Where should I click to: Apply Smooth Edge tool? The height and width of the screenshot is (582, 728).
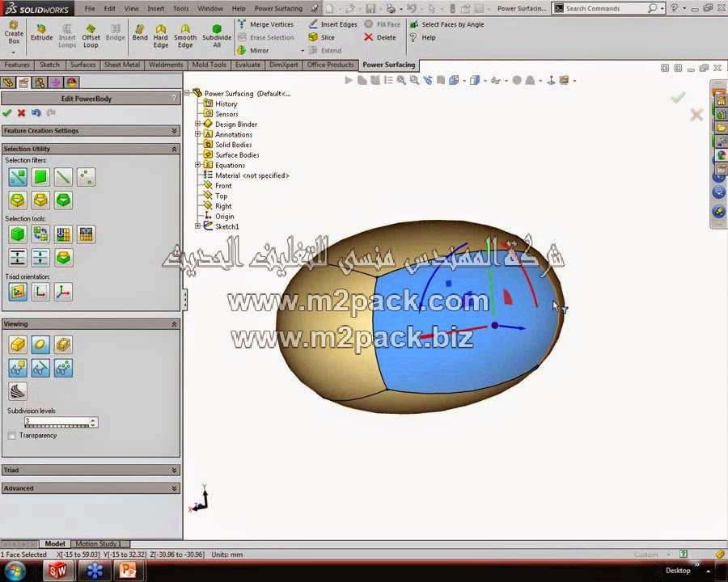coord(185,36)
